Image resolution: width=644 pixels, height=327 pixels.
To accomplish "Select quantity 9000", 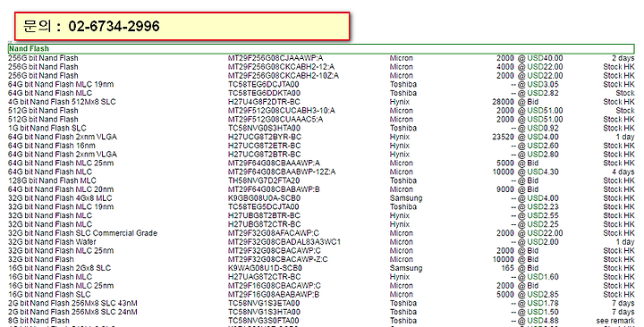I will pos(505,189).
